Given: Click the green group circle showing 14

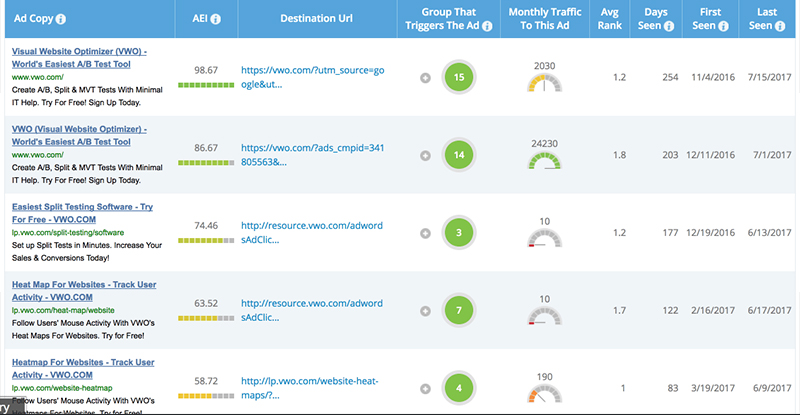Looking at the screenshot, I should (459, 155).
